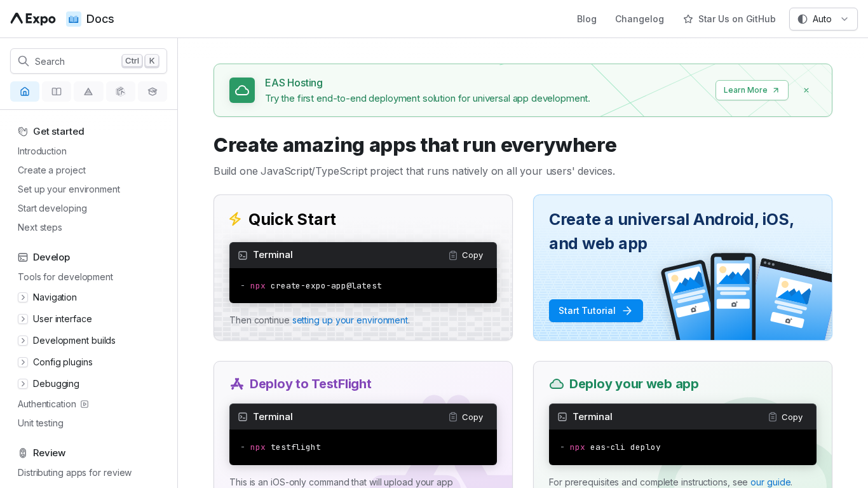This screenshot has height=488, width=868.
Task: Open Set up your environment page
Action: pos(69,189)
